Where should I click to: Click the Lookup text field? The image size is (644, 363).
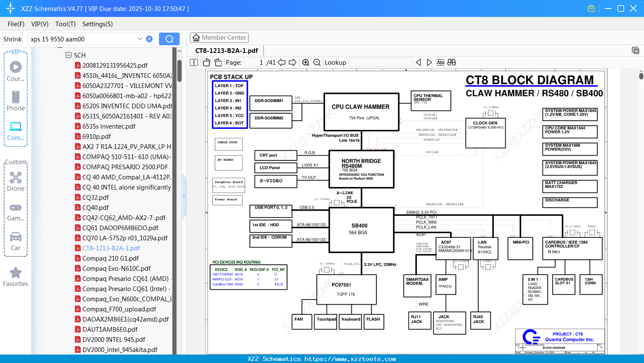(x=381, y=63)
